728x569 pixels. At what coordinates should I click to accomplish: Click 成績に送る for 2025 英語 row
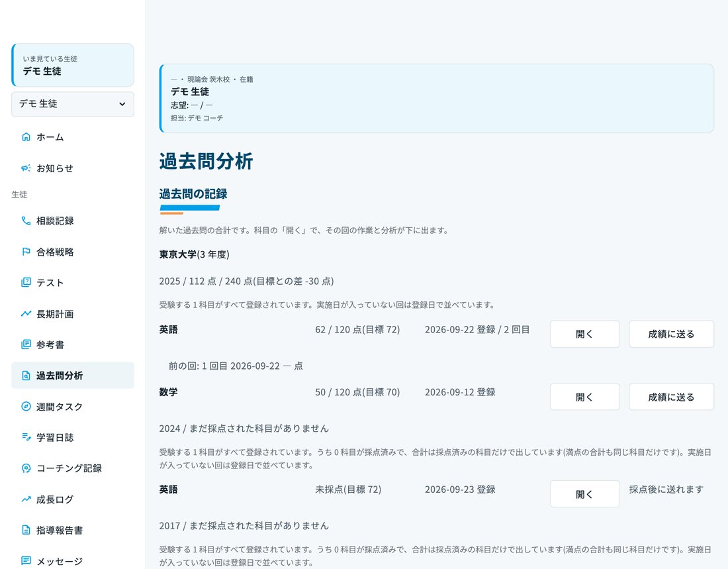click(671, 334)
